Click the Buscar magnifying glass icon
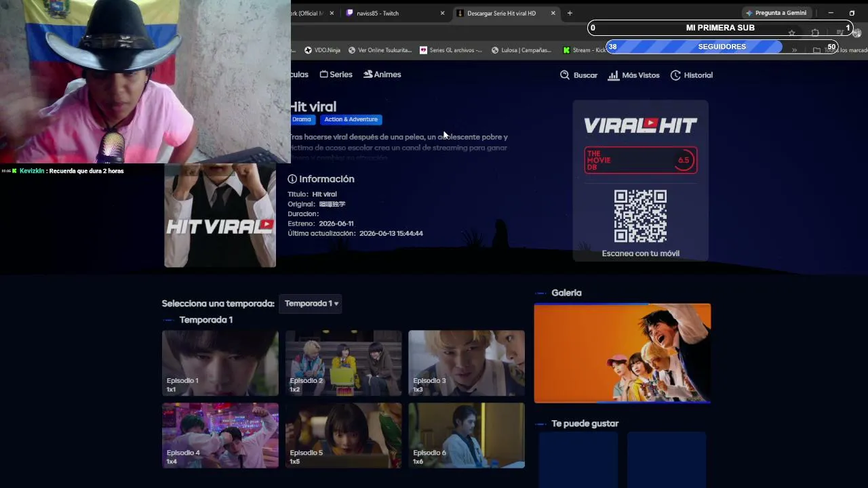 click(x=565, y=75)
